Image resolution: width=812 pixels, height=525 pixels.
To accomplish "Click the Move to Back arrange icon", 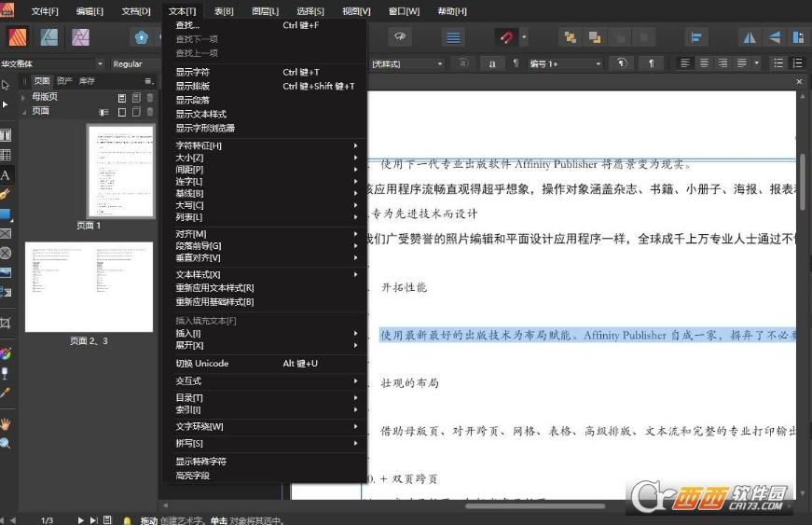I will (x=571, y=37).
